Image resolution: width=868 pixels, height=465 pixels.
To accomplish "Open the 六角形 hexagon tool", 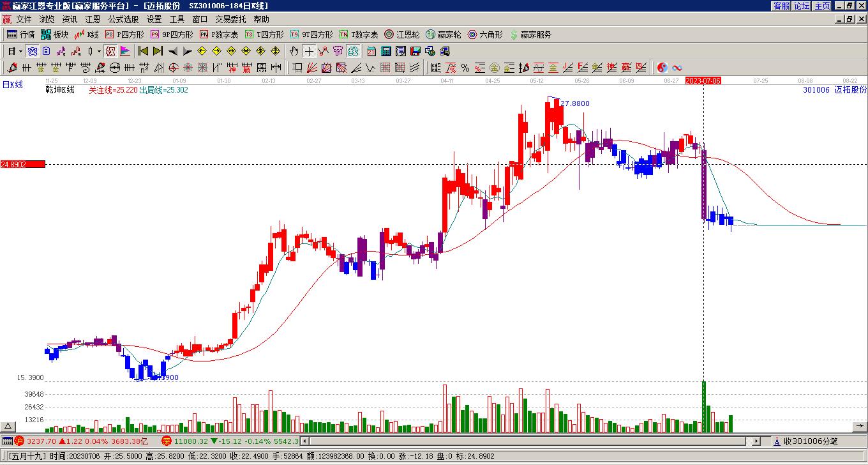I will (x=485, y=34).
